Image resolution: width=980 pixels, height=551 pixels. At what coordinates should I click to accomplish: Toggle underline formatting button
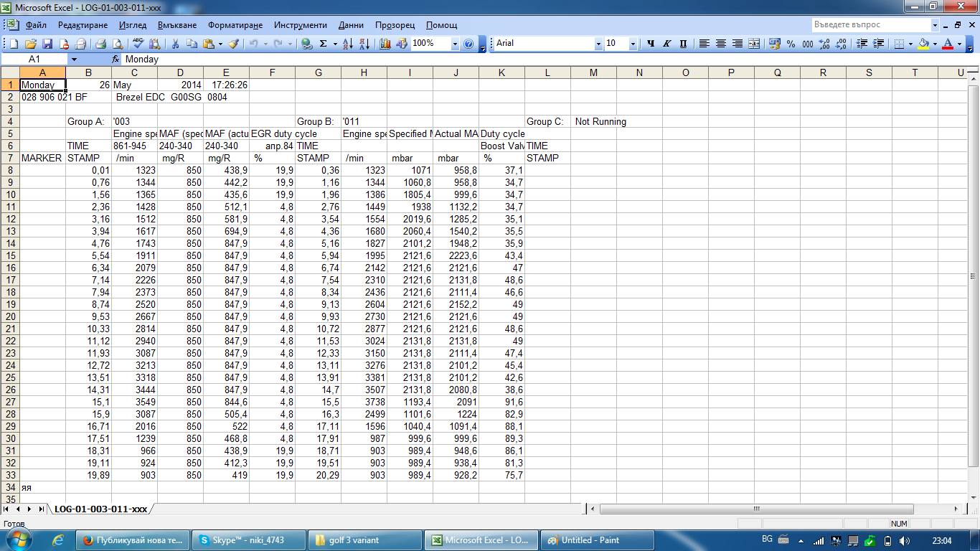(682, 44)
